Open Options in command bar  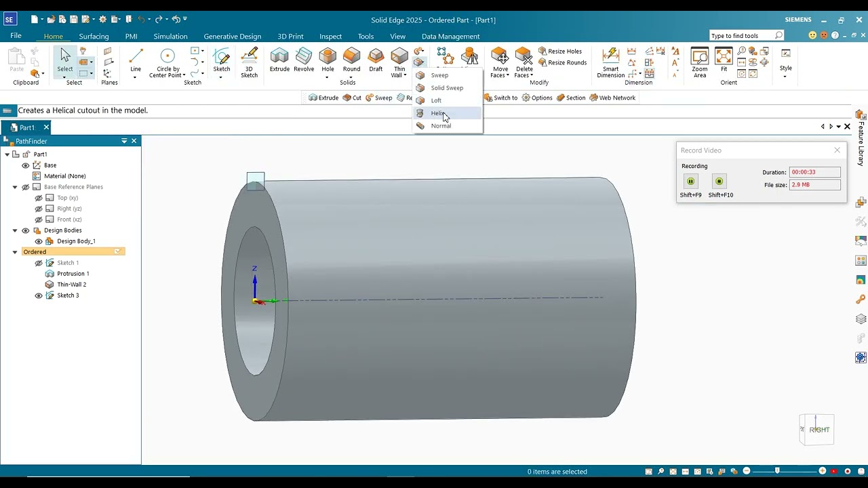[x=537, y=98]
